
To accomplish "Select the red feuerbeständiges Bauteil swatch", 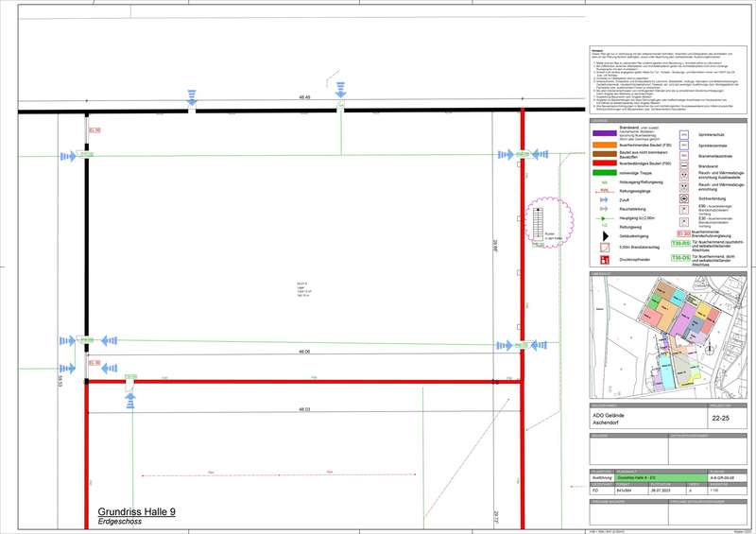I will [603, 164].
